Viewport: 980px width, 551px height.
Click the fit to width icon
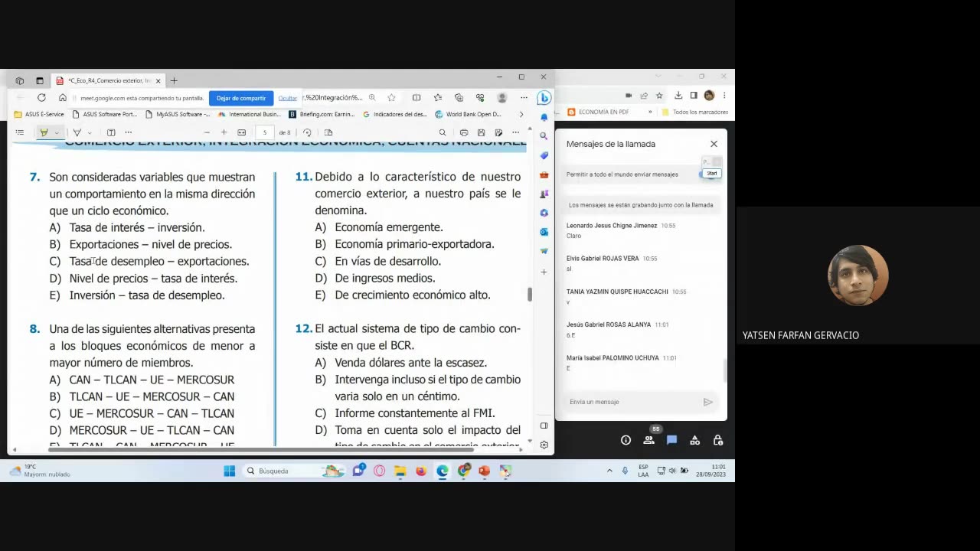pyautogui.click(x=242, y=132)
